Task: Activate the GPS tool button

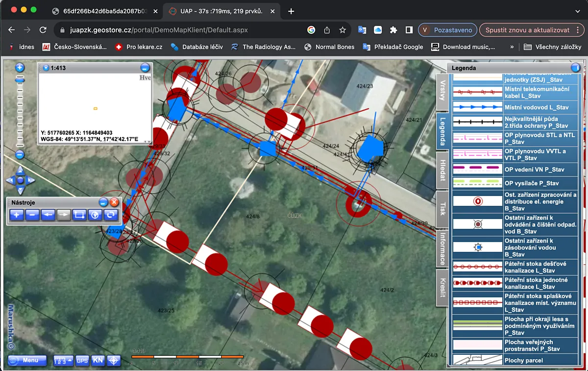Action: 82,361
